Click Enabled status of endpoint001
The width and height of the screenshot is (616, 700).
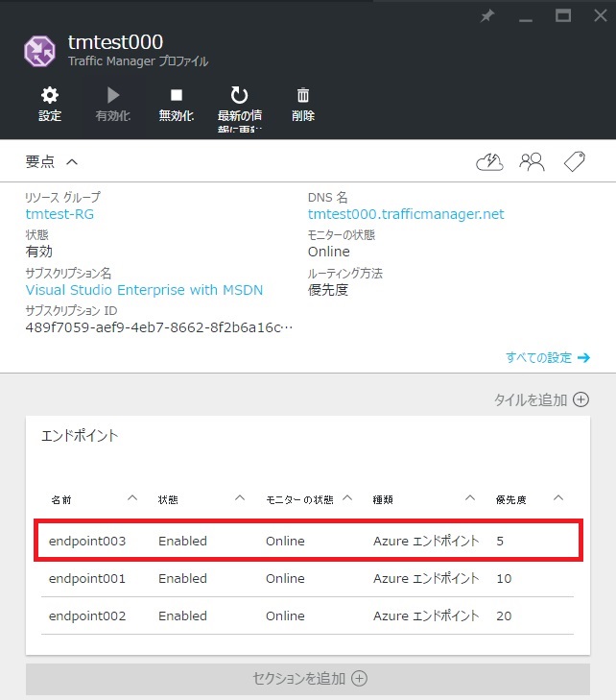[x=183, y=579]
